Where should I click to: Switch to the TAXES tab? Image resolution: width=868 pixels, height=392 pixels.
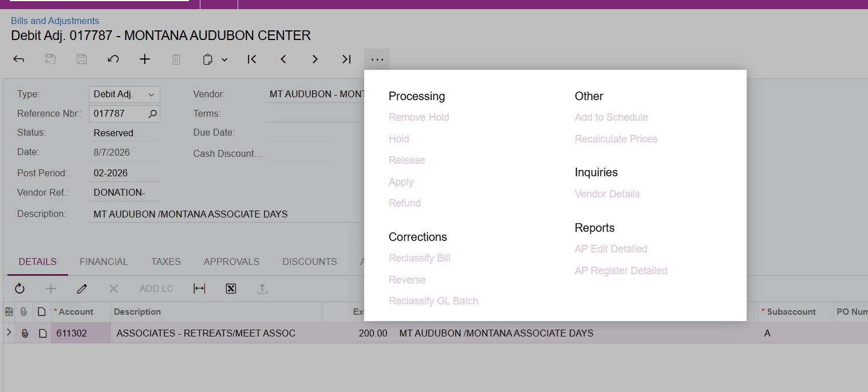tap(166, 262)
